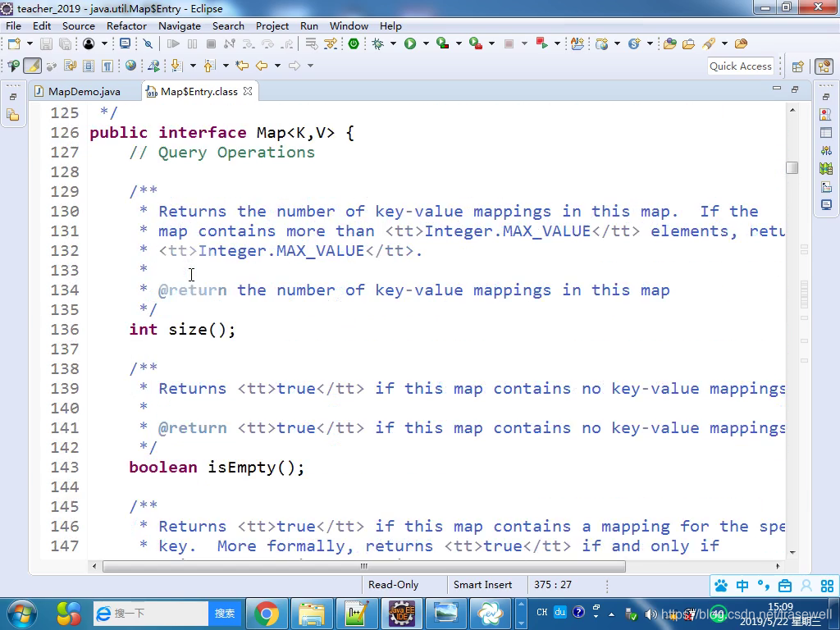Viewport: 840px width, 630px height.
Task: Click the horizontal scrollbar thumb in editor
Action: [363, 566]
